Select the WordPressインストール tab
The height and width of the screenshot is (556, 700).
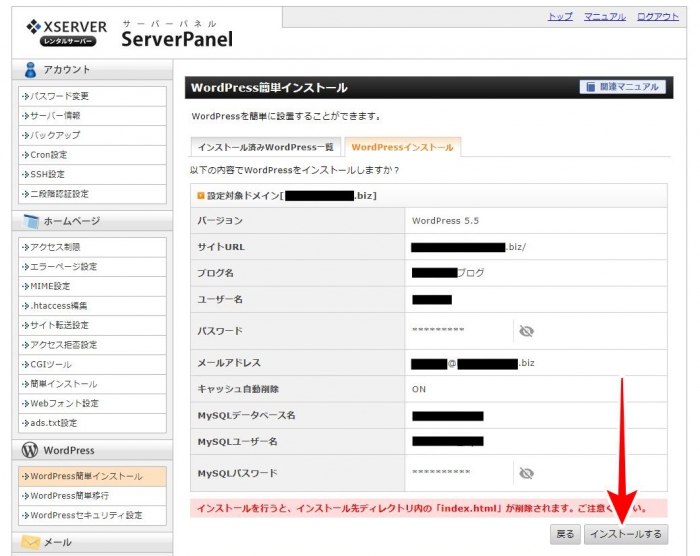tap(402, 147)
